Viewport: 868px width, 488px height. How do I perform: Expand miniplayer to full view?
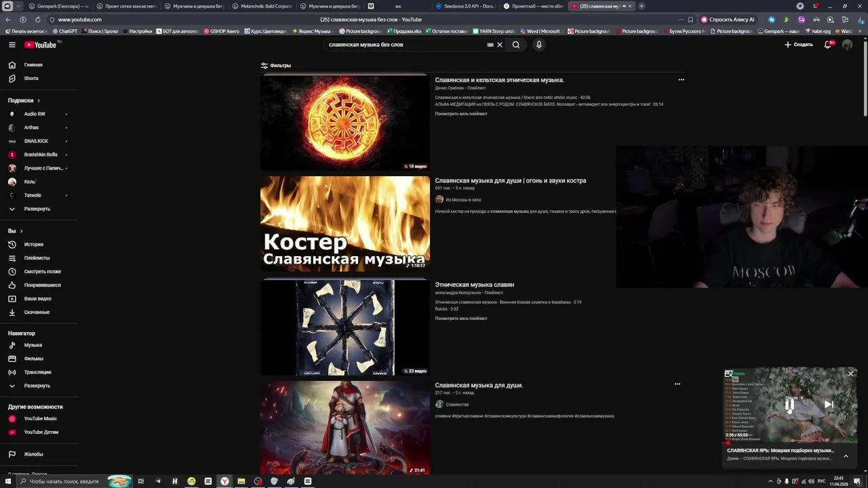(728, 373)
